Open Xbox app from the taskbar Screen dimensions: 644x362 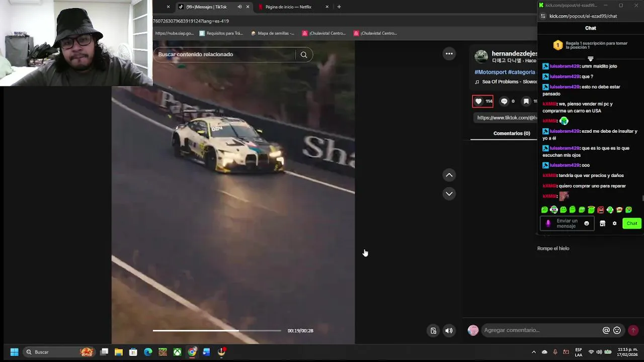(178, 352)
